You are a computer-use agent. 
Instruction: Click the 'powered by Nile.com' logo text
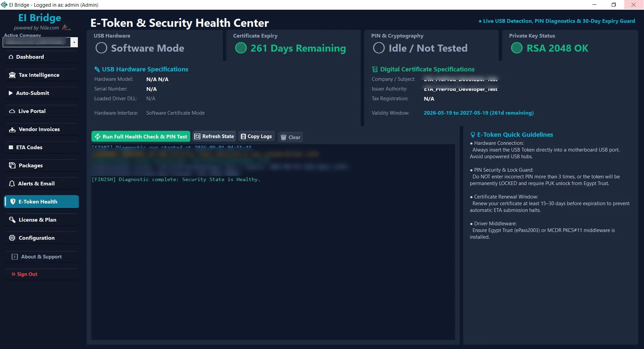pyautogui.click(x=36, y=28)
